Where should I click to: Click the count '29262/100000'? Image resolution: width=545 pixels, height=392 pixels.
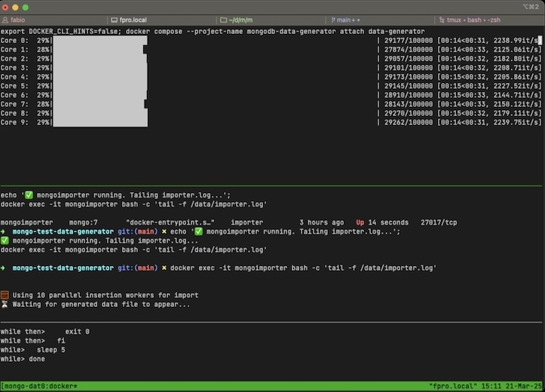(x=409, y=122)
